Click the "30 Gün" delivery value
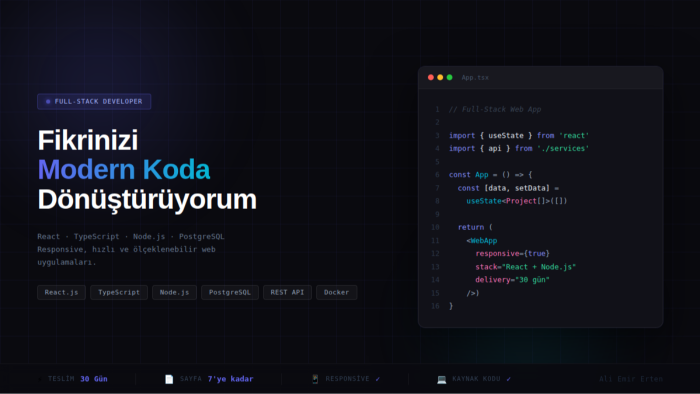The height and width of the screenshot is (394, 700). 94,379
